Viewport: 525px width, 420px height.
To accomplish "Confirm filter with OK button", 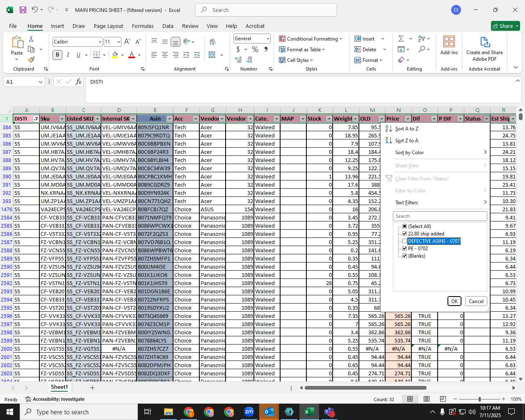I will click(x=454, y=301).
